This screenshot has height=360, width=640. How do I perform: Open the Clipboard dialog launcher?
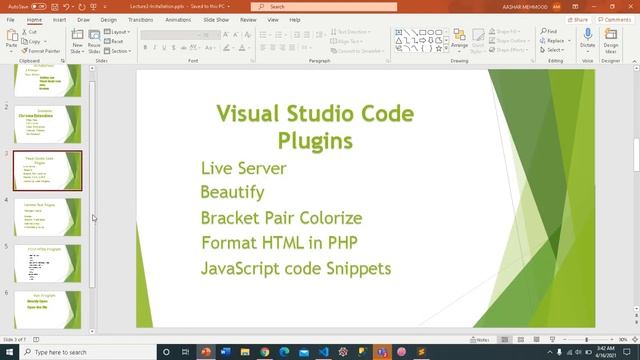point(63,61)
